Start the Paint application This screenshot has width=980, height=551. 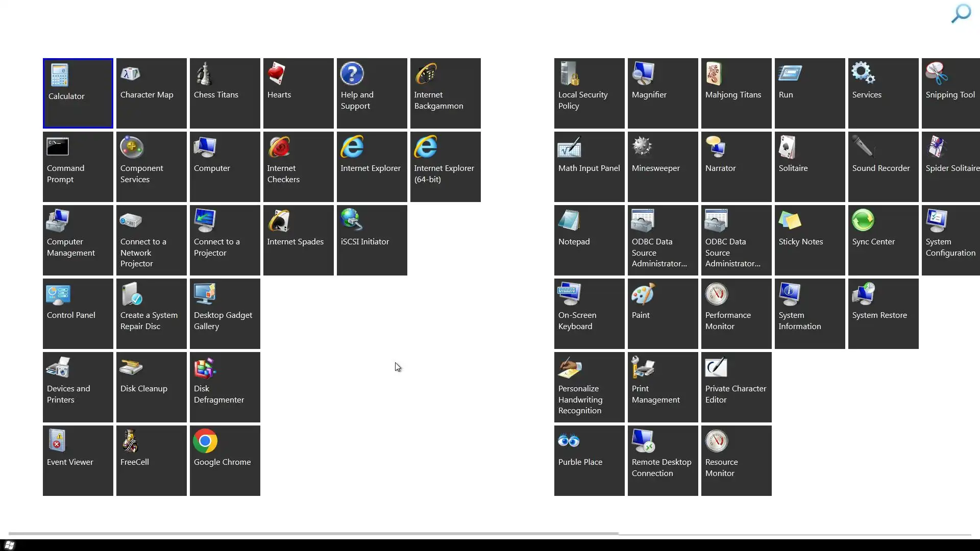tap(663, 313)
